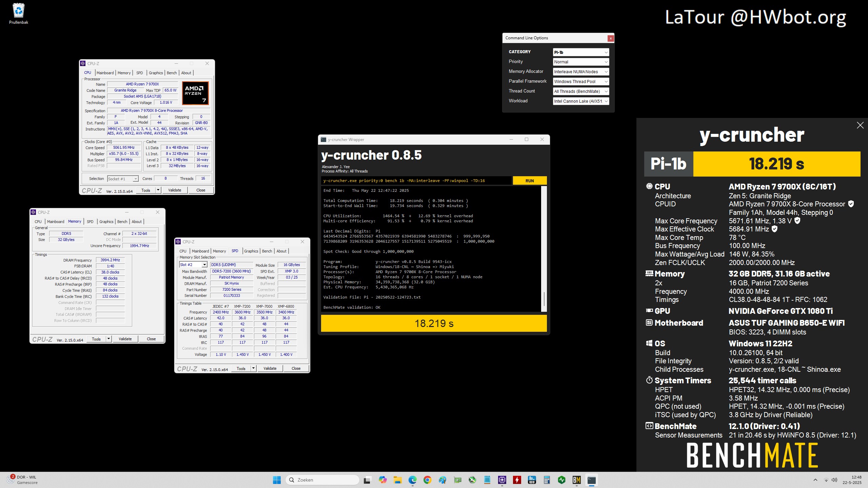Open the Parallel Framework dropdown

click(581, 82)
